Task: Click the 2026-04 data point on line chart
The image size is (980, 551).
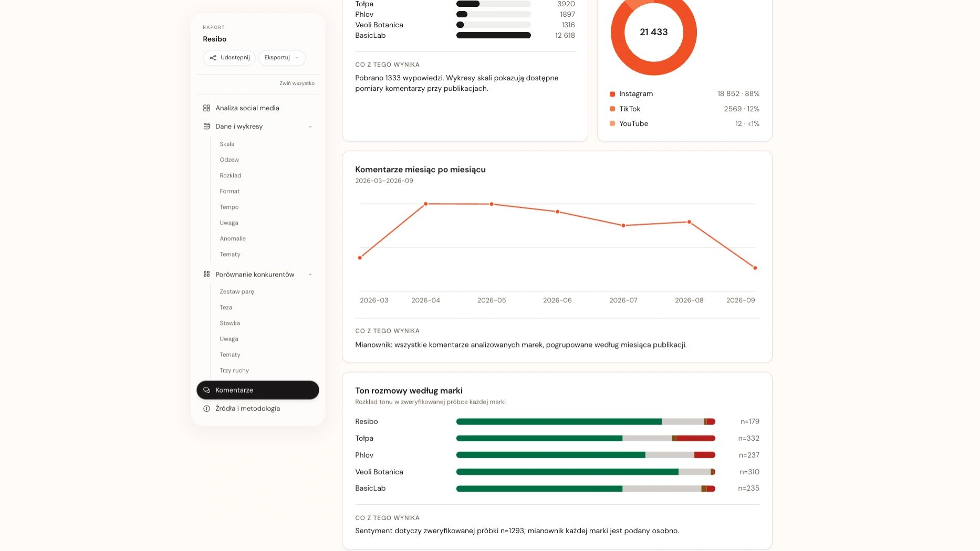Action: pos(426,204)
